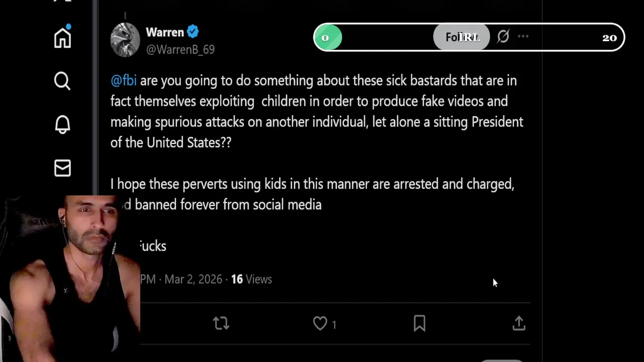View the 16 Views analytics

coord(251,280)
